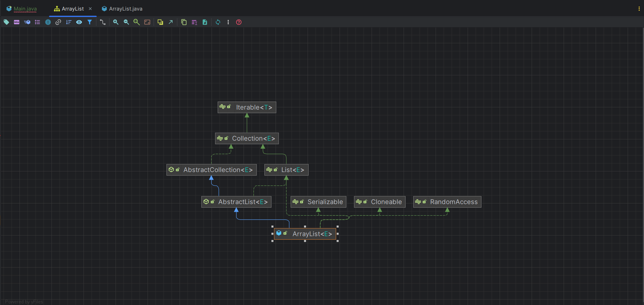The image size is (644, 305).
Task: Toggle the Inner Classes info icon
Action: pos(48,22)
